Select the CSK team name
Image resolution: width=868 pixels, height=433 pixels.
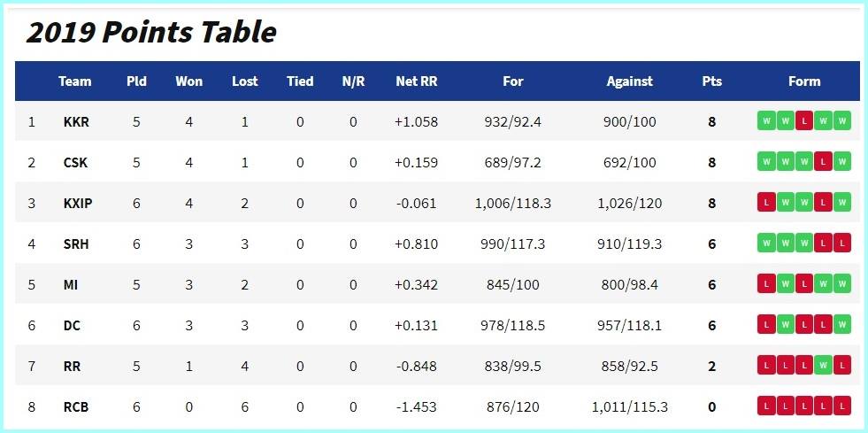coord(75,163)
